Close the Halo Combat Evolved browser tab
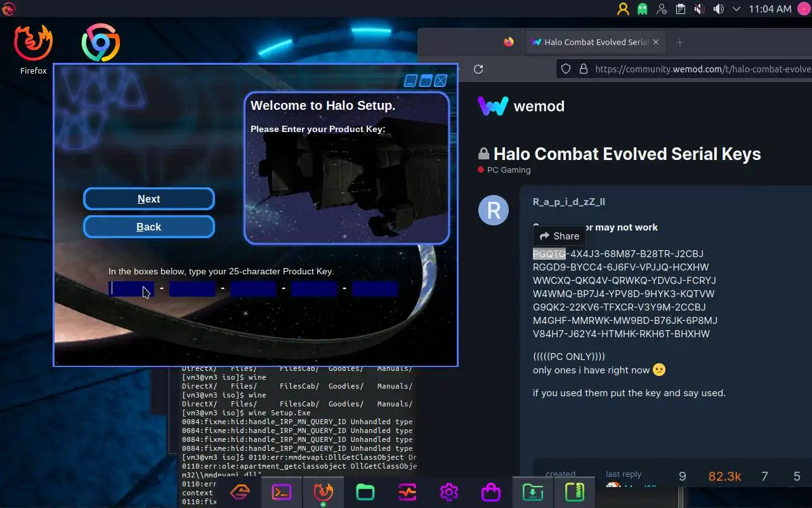Viewport: 812px width, 508px height. pos(656,42)
